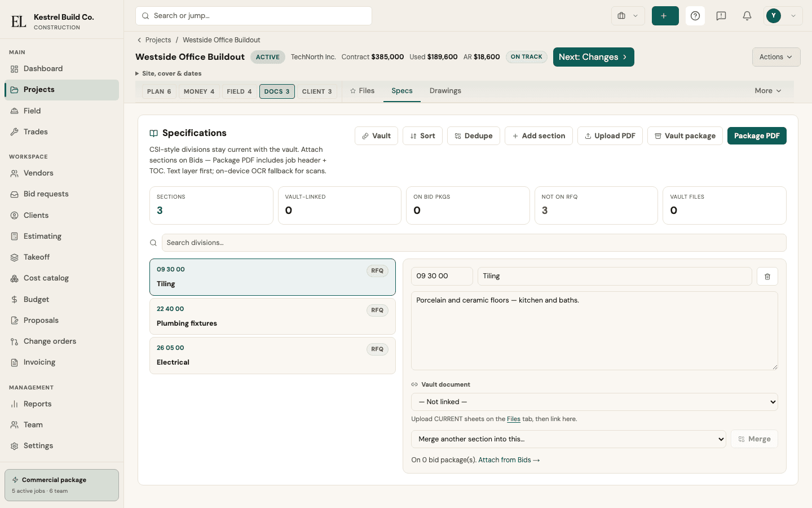This screenshot has width=812, height=508.
Task: Open the feedback message icon
Action: [721, 16]
